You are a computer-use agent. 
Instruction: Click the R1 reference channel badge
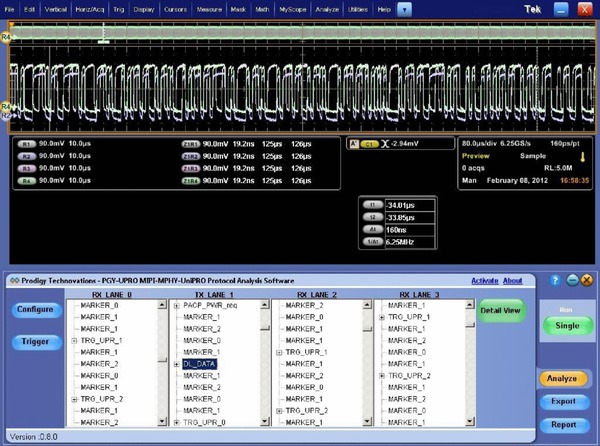click(26, 144)
